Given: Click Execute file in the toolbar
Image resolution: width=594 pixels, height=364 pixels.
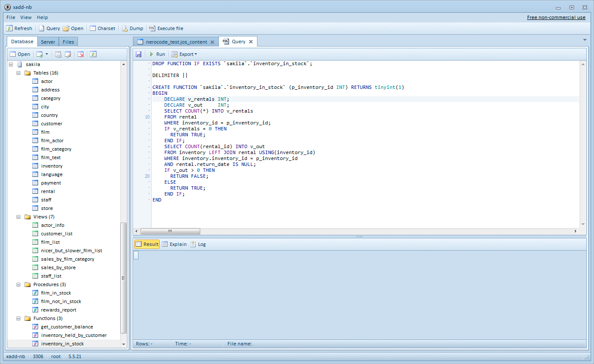Looking at the screenshot, I should (166, 28).
